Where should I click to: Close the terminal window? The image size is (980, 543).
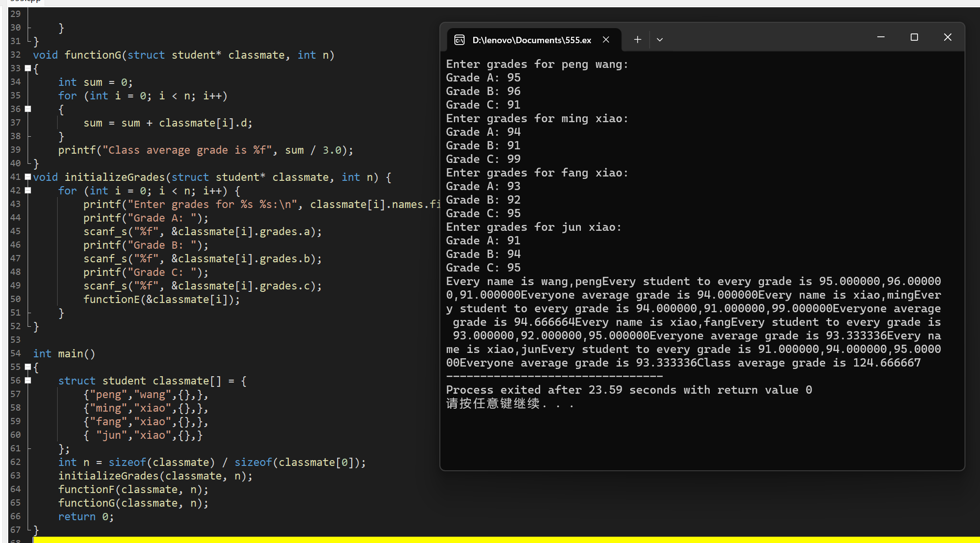point(948,37)
